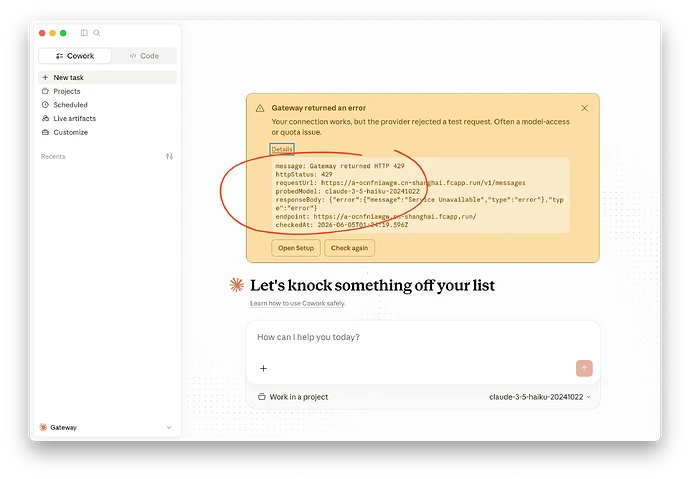690x479 pixels.
Task: Click the checkedAt timestamp line
Action: [x=342, y=225]
